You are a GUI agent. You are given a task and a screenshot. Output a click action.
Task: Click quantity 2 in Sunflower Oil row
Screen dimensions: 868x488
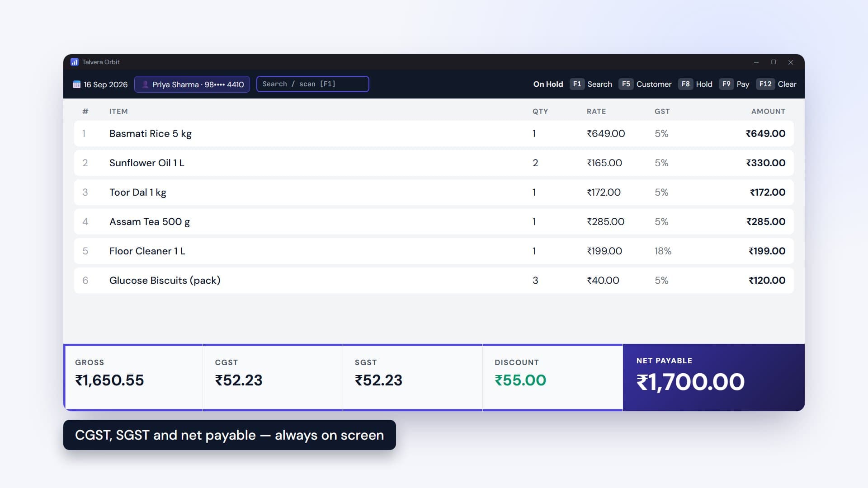coord(535,163)
